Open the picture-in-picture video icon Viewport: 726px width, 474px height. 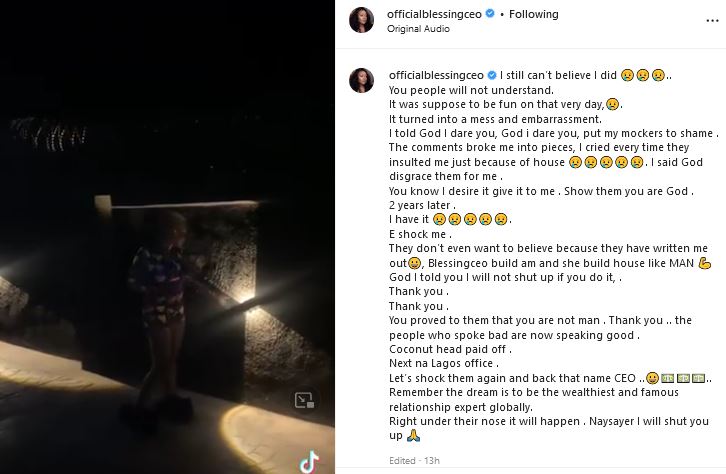305,401
